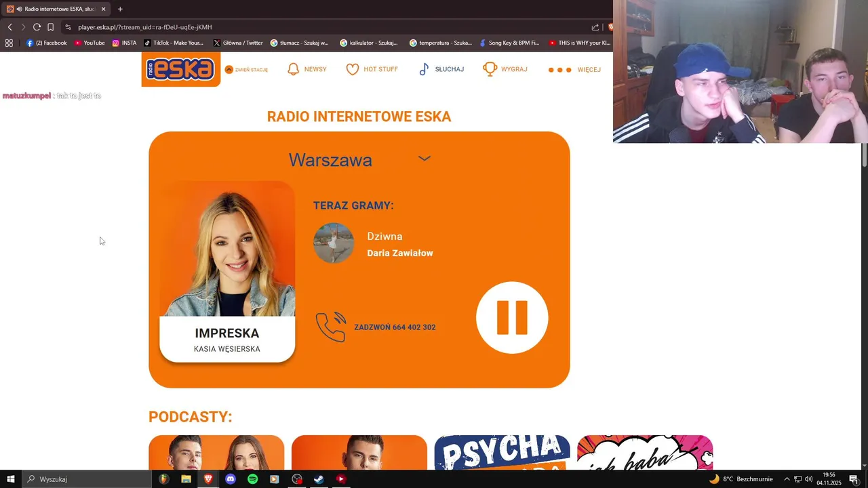868x488 pixels.
Task: Click the Dziwna song cover thumbnail
Action: 334,243
